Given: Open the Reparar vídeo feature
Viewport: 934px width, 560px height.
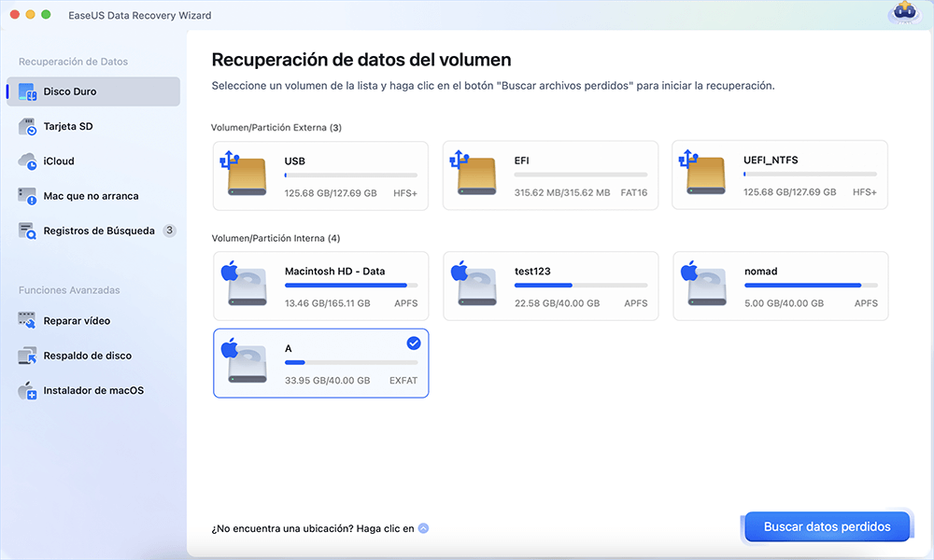Looking at the screenshot, I should click(93, 321).
